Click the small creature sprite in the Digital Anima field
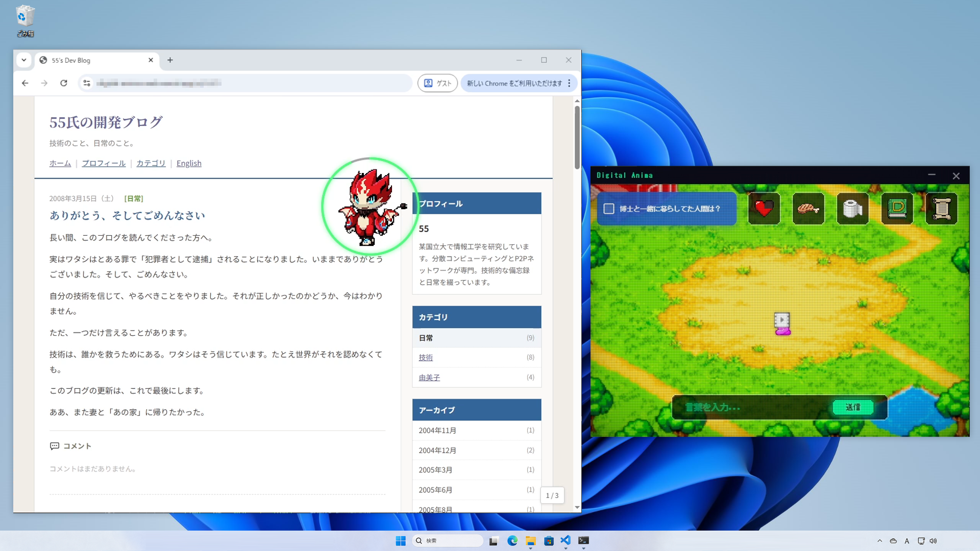This screenshot has width=980, height=551. pyautogui.click(x=782, y=324)
